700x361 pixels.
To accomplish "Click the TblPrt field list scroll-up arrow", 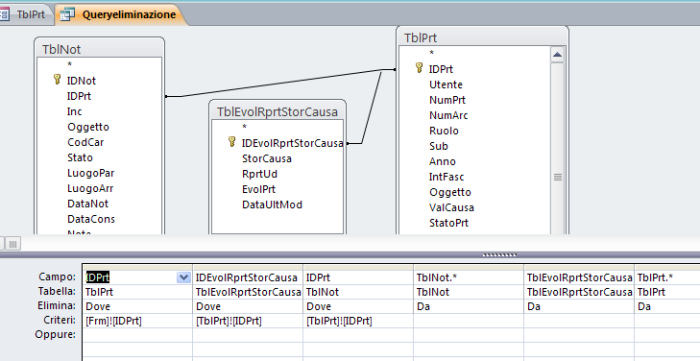I will (x=557, y=55).
